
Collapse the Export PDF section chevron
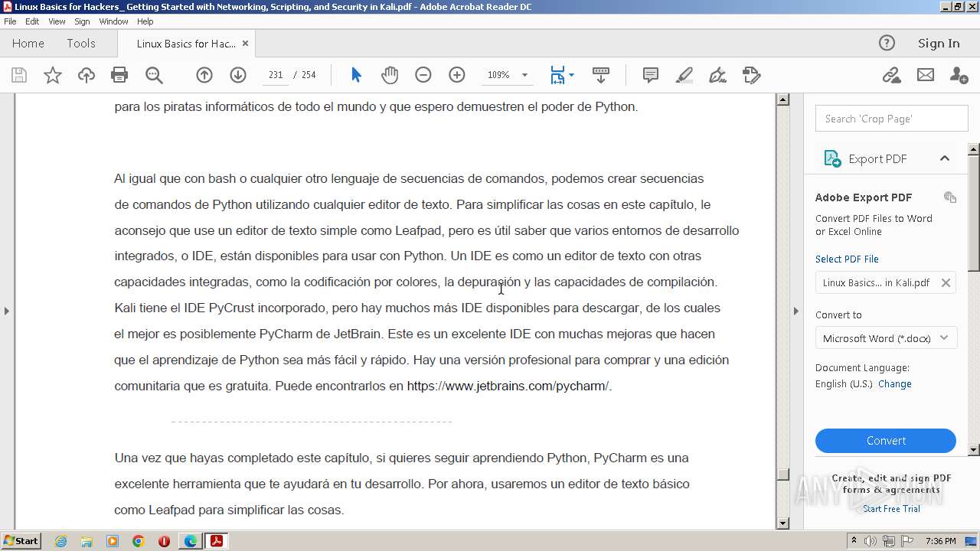point(945,158)
